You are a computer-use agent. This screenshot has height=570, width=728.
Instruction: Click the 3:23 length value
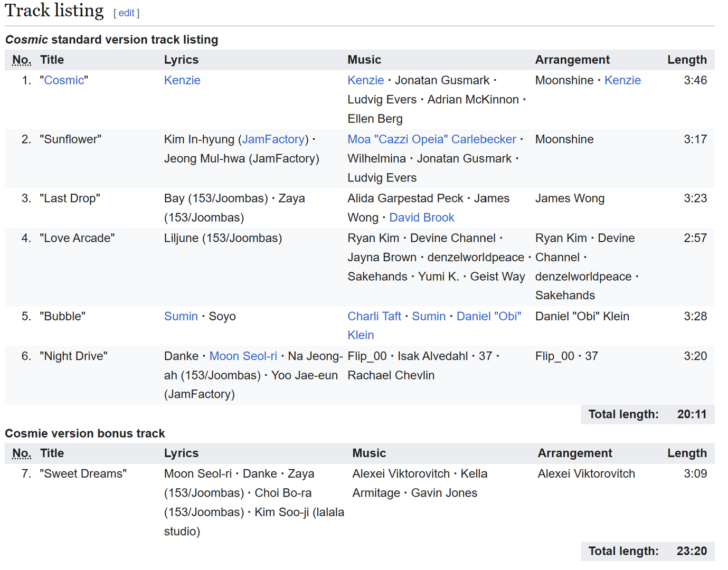(695, 198)
